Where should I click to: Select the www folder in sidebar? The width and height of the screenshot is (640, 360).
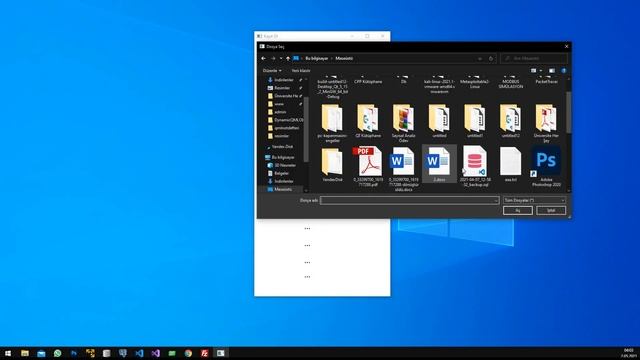pyautogui.click(x=279, y=104)
